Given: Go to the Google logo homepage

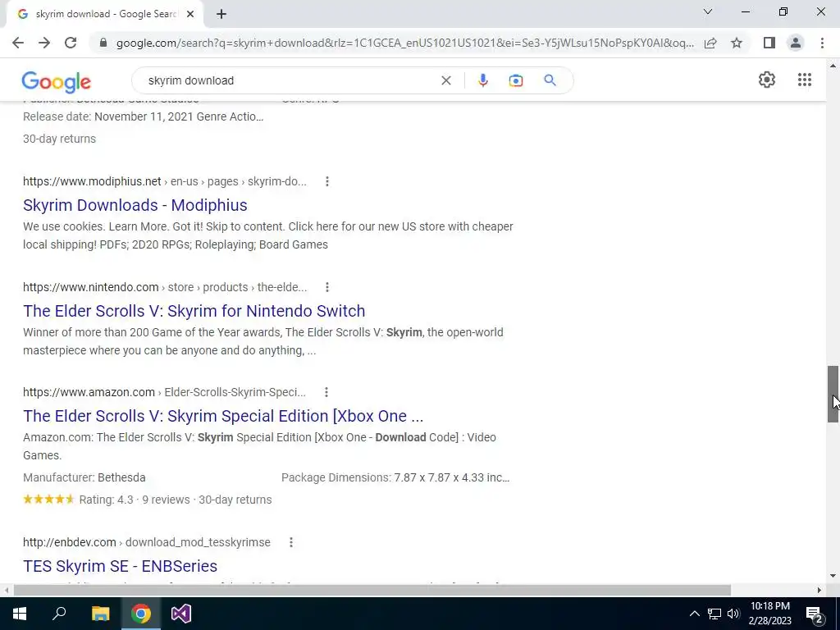Looking at the screenshot, I should (57, 81).
